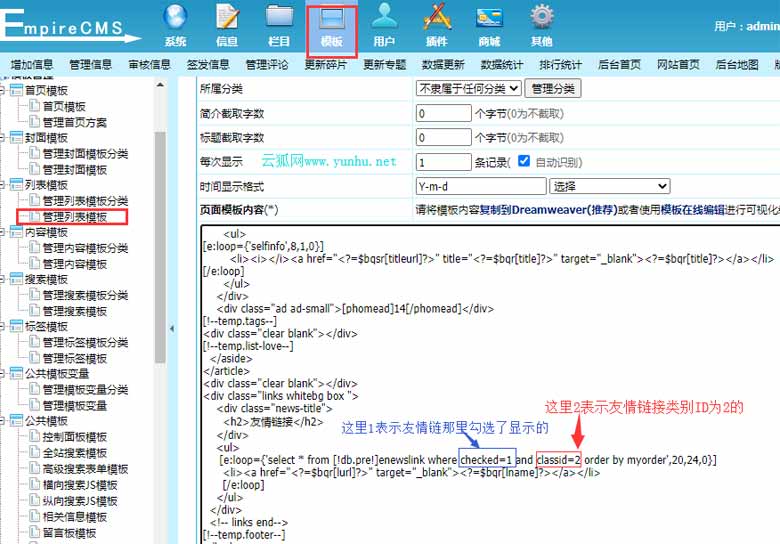780x544 pixels.
Task: Open the 信息 (Info) notepad icon
Action: (227, 16)
